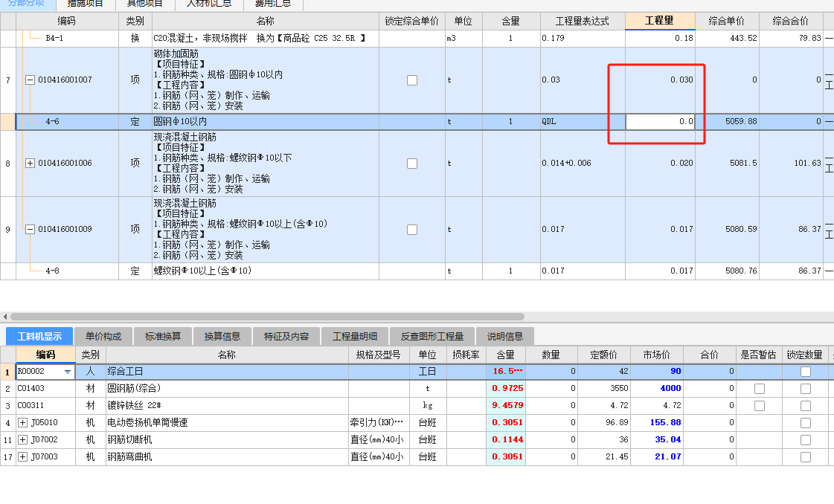
Task: Expand the J07002 machine row
Action: pyautogui.click(x=22, y=439)
